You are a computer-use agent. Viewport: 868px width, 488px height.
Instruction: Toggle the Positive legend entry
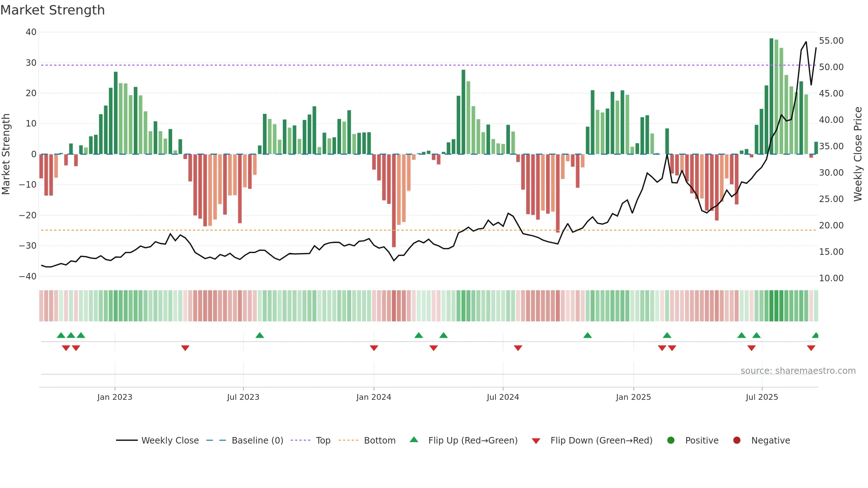(693, 440)
